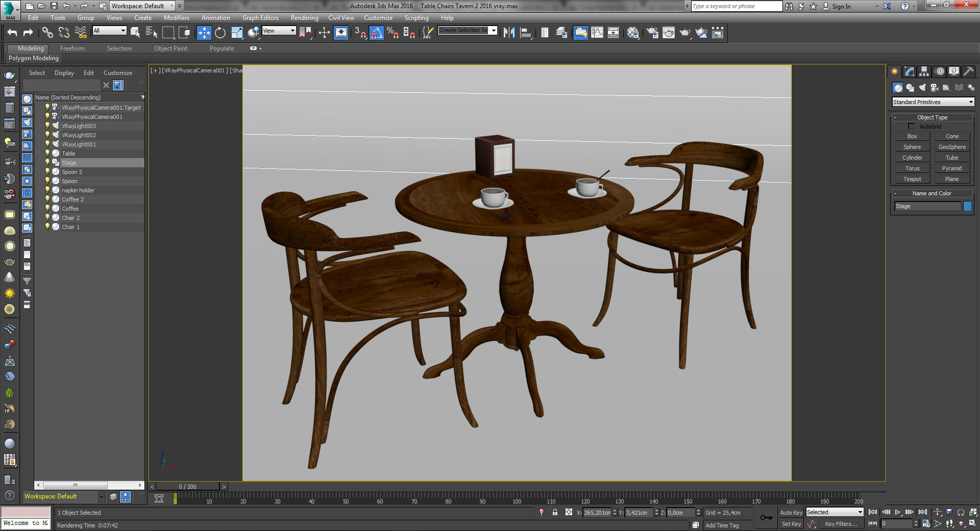Screen dimensions: 980x531
Task: Create a Box primitive button
Action: click(912, 136)
